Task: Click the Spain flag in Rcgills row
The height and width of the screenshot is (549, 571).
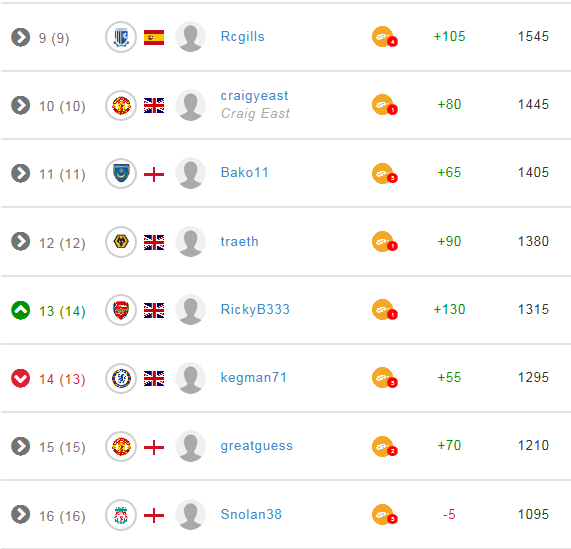Action: 154,37
